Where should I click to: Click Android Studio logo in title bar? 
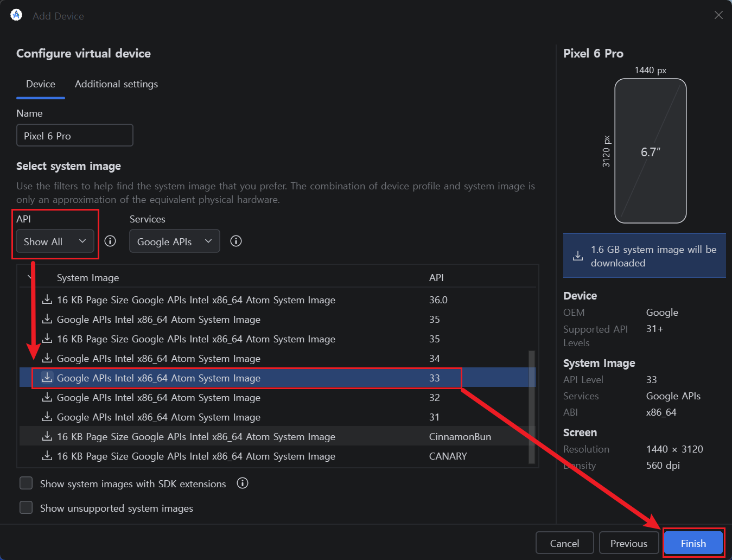click(x=16, y=15)
